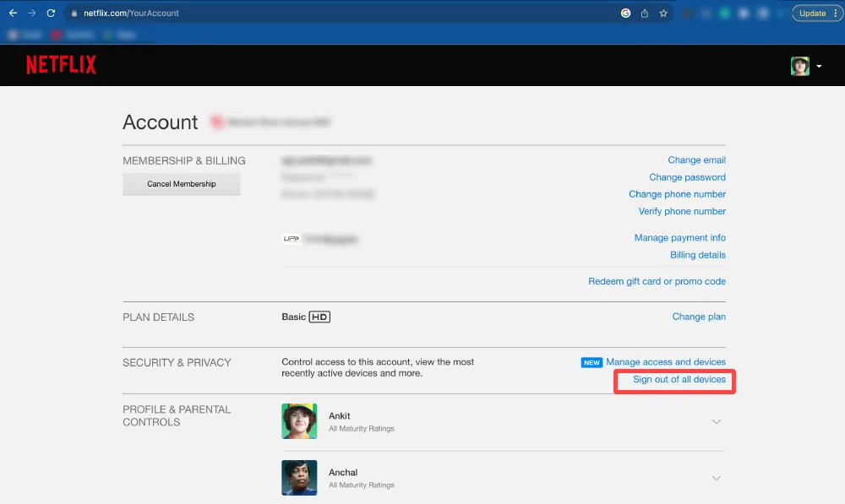Click the NEW badge in Security section

[591, 362]
